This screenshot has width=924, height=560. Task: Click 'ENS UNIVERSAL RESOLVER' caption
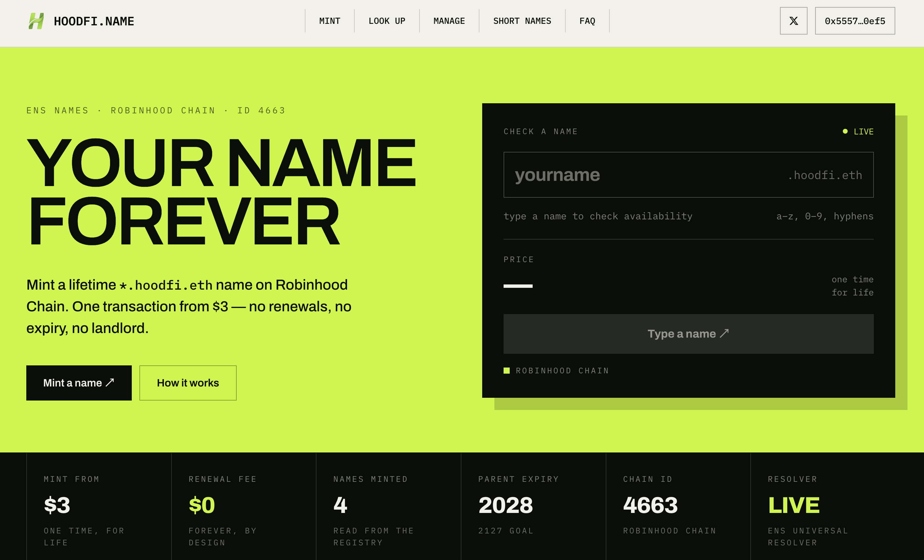click(x=808, y=537)
